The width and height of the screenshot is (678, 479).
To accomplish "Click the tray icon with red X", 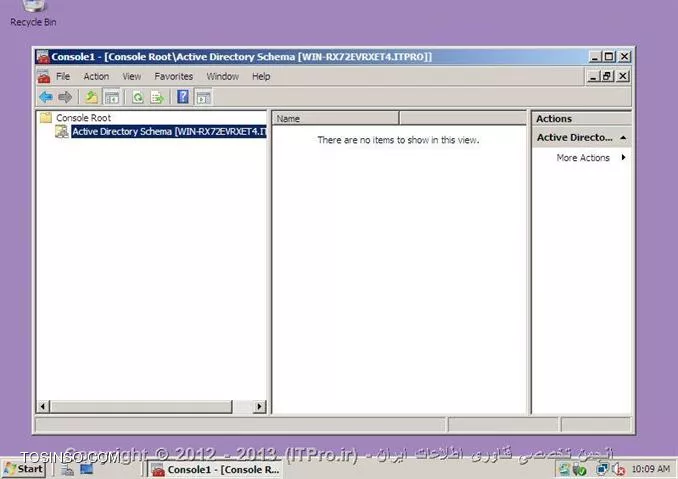I will click(618, 469).
